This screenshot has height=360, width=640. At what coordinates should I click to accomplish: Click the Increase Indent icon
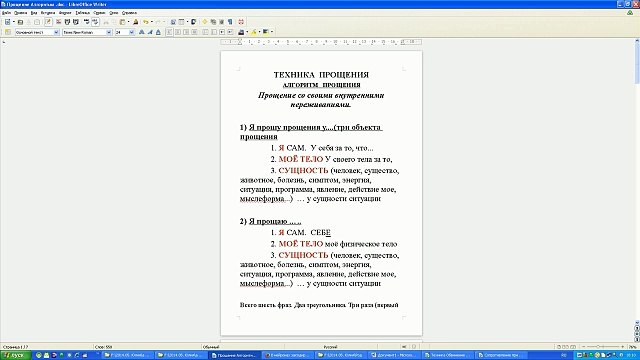click(x=231, y=32)
